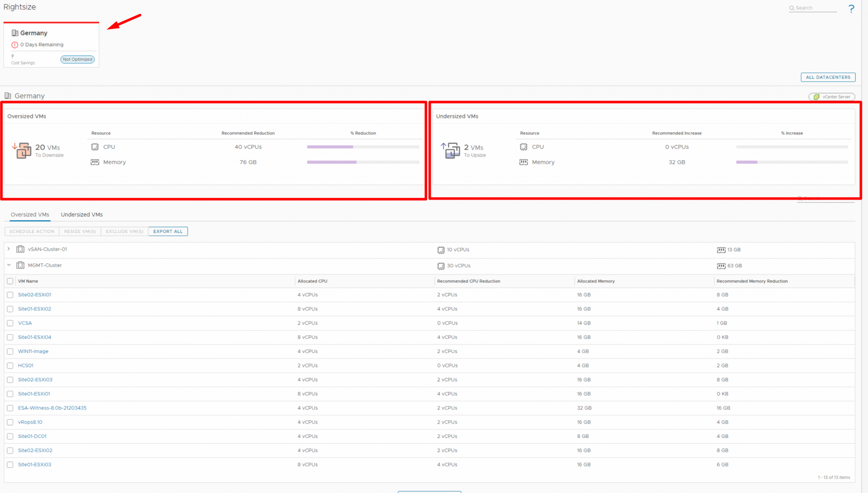Click the warning icon beside 0 Days Remaining
This screenshot has height=493, width=868.
(x=15, y=44)
